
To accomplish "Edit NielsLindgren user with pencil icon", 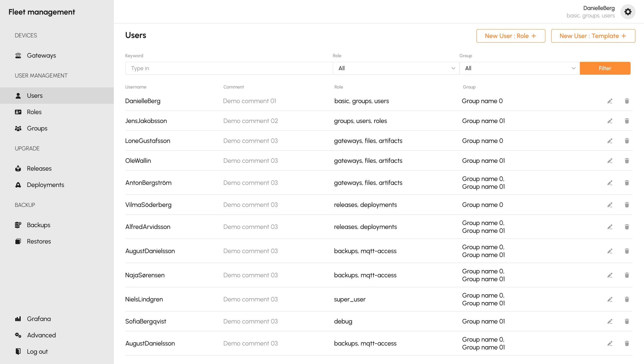I will (x=610, y=299).
